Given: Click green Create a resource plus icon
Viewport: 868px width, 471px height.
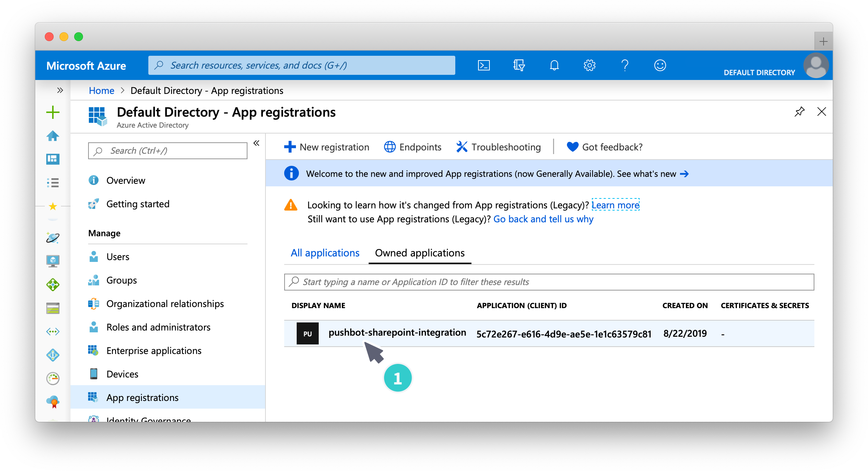Looking at the screenshot, I should point(53,112).
